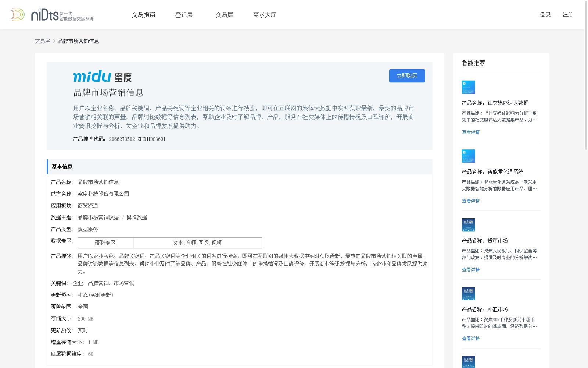Click the 1 MB incremental storage value

93,342
